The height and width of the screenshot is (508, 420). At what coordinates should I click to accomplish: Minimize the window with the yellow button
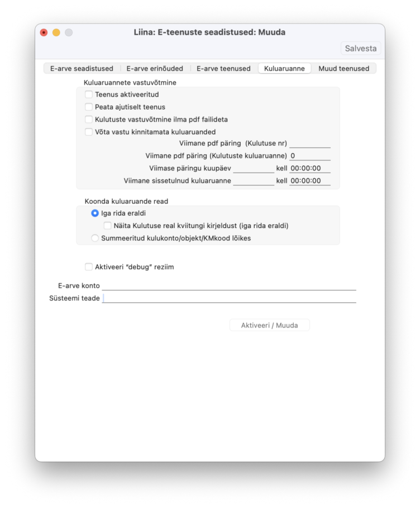[x=56, y=32]
